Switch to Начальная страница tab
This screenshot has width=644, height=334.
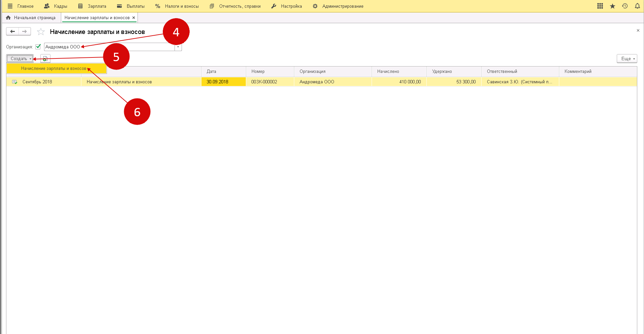pyautogui.click(x=31, y=18)
